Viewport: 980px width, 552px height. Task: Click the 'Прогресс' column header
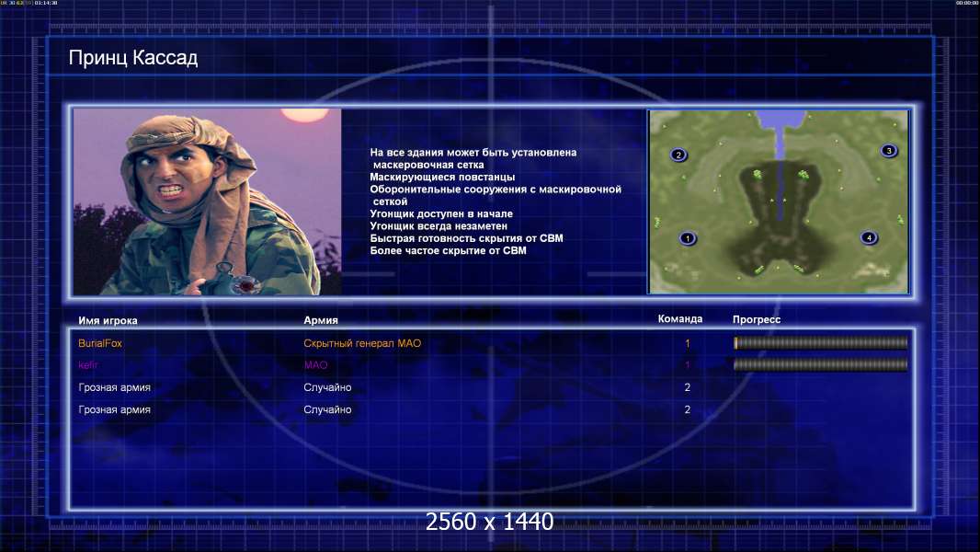click(x=757, y=319)
